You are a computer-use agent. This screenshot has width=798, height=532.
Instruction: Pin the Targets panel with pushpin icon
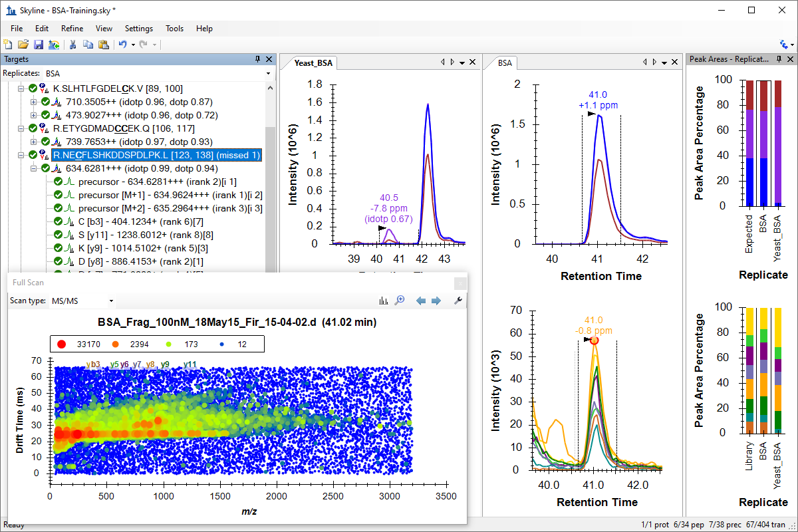(x=257, y=60)
